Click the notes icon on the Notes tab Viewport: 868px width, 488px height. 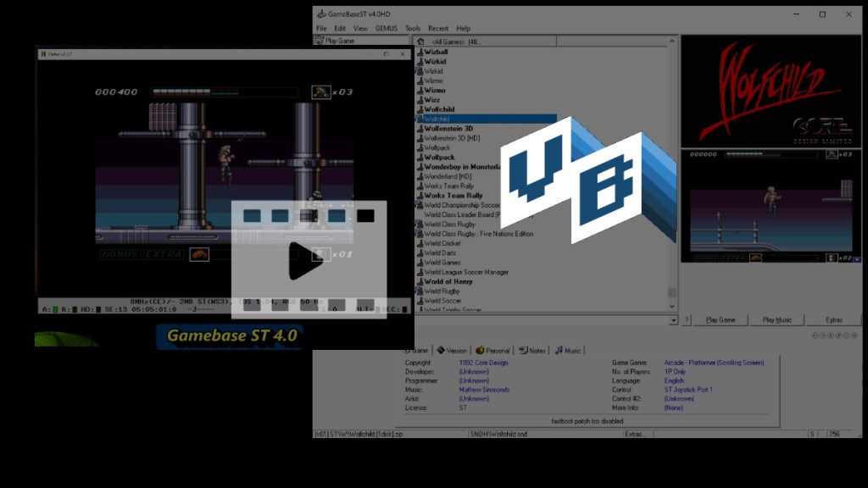[x=523, y=350]
